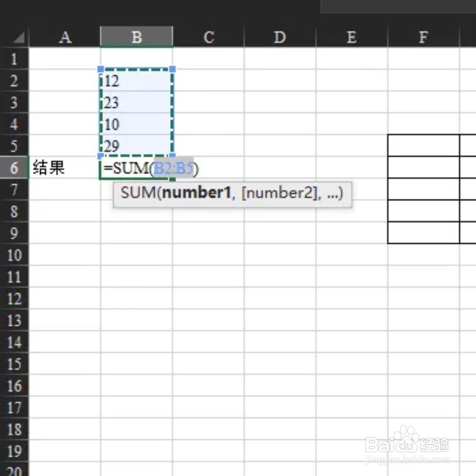Click empty cell C2

pyautogui.click(x=208, y=81)
